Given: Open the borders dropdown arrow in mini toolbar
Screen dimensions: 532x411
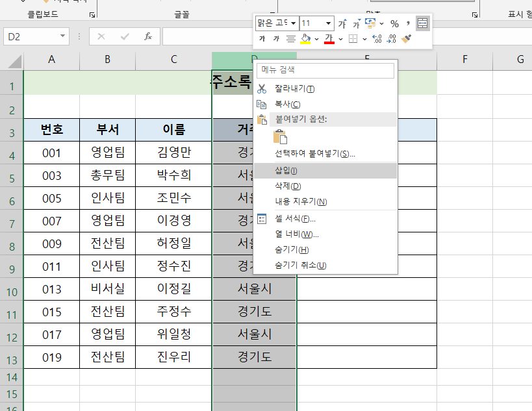Looking at the screenshot, I should coord(364,39).
